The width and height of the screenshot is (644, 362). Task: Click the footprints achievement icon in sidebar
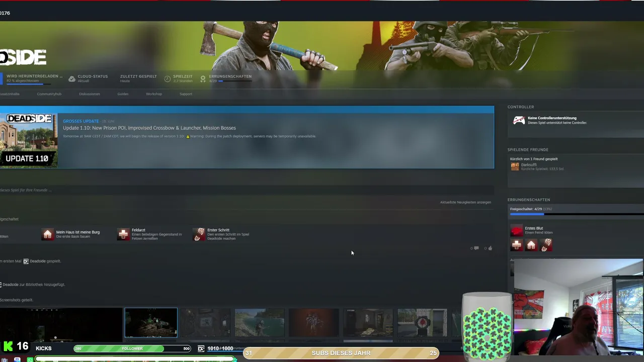(546, 245)
